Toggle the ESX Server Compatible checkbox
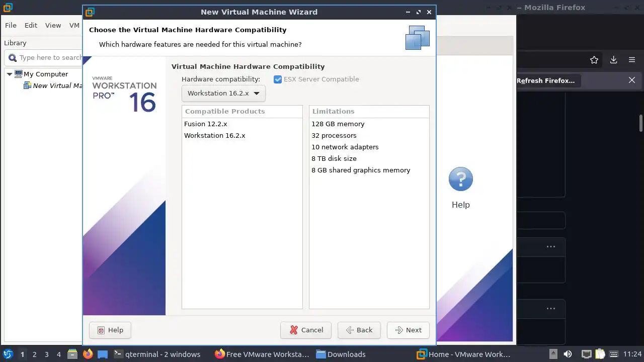The image size is (644, 362). pos(278,79)
